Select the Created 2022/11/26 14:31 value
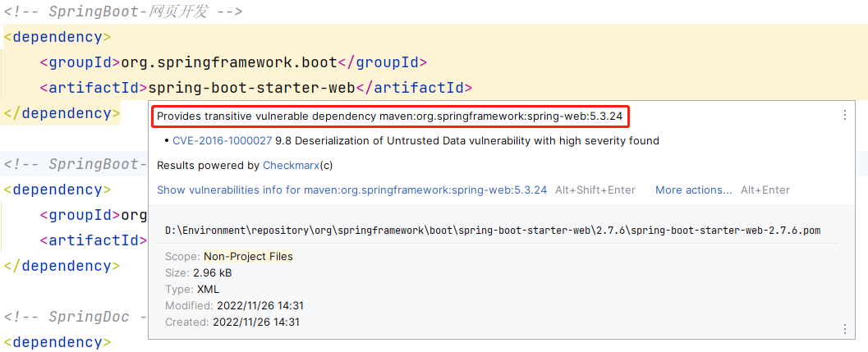 coord(256,322)
